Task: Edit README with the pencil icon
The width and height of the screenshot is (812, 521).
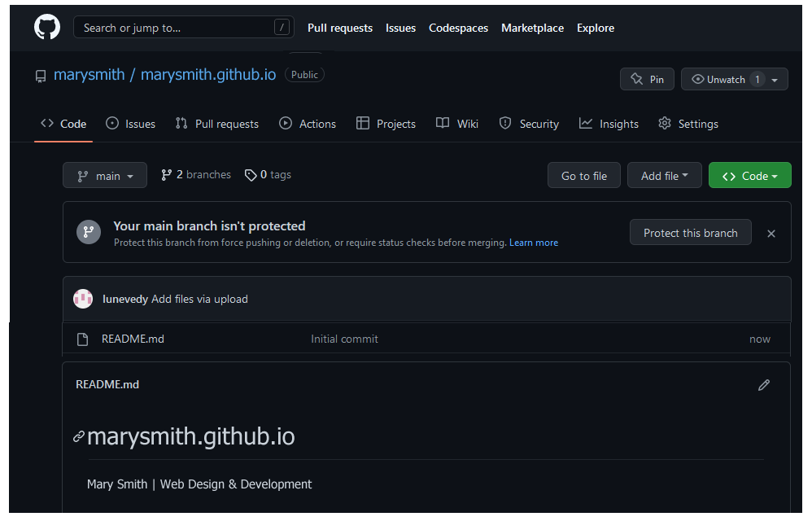Action: (x=763, y=385)
